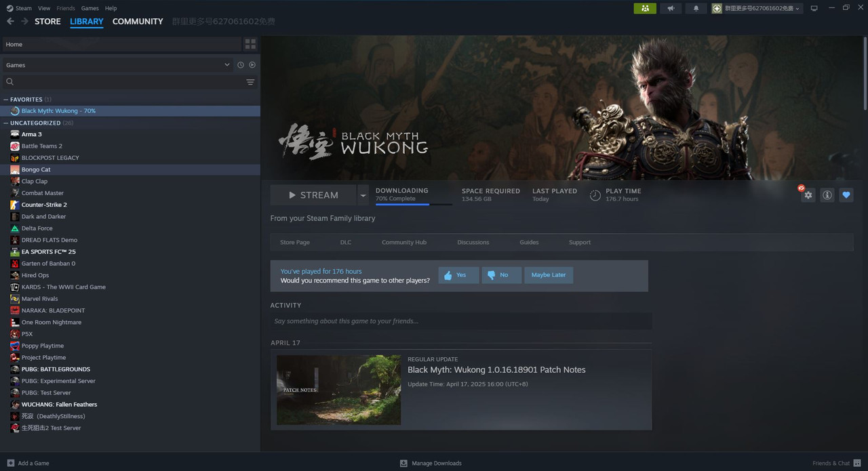Open the notifications bell
This screenshot has height=471, width=868.
[x=696, y=8]
